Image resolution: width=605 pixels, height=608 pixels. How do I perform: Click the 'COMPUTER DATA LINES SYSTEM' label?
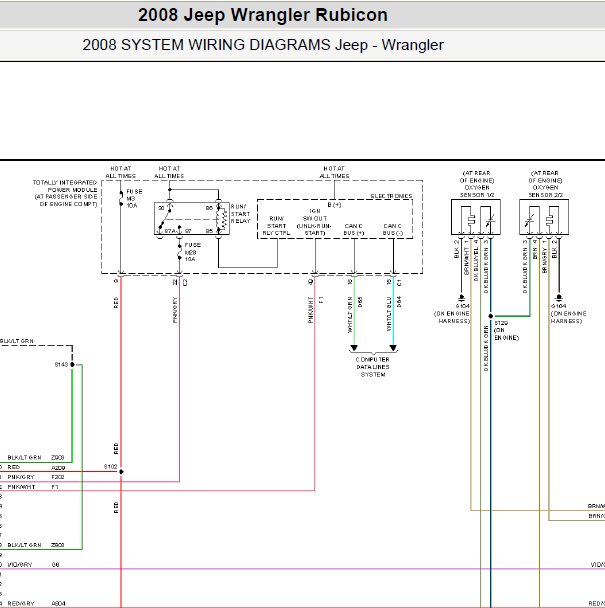pyautogui.click(x=373, y=367)
